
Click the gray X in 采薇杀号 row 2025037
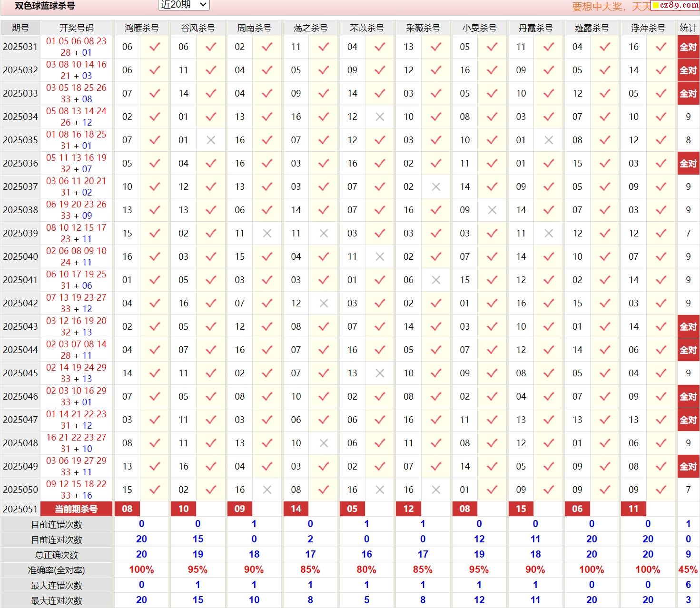[x=436, y=187]
